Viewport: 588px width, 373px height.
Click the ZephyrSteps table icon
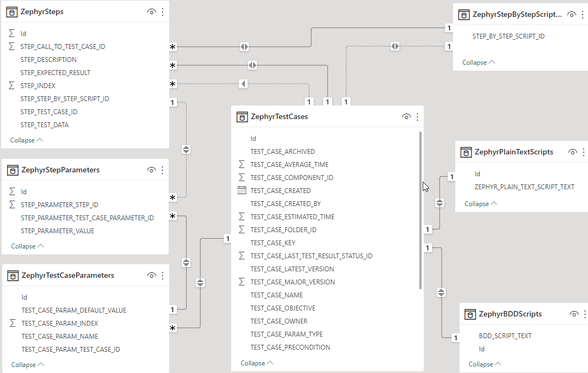click(11, 12)
